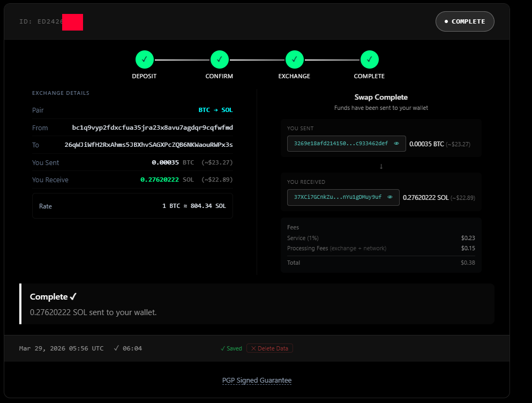Reveal full received SOL transaction hash via eye icon
Screen dimensions: 532x403
tap(390, 197)
